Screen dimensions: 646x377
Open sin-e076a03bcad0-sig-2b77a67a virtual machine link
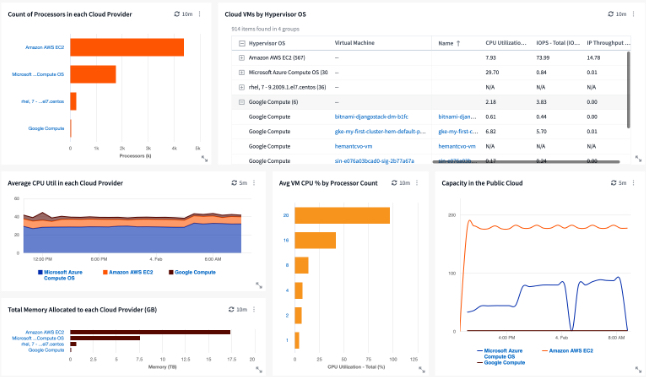pyautogui.click(x=374, y=161)
